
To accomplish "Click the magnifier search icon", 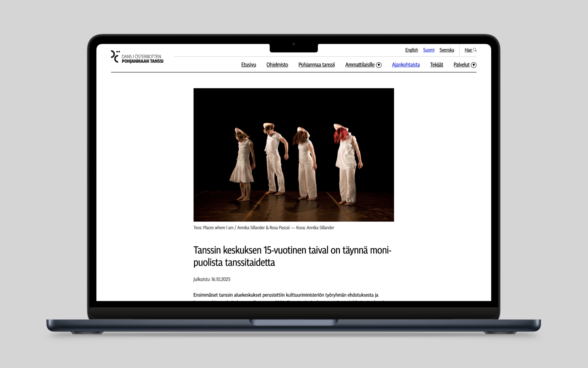I will (475, 50).
